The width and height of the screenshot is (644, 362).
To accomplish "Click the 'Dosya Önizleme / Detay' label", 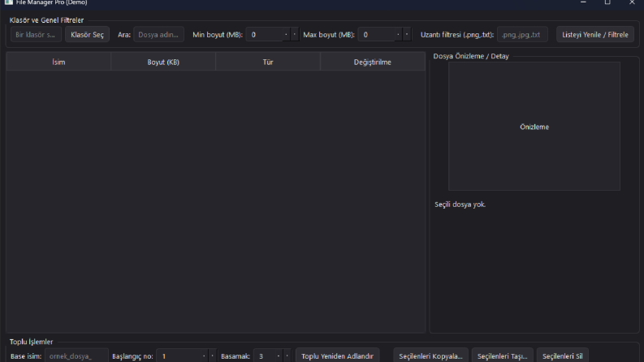I will coord(471,56).
